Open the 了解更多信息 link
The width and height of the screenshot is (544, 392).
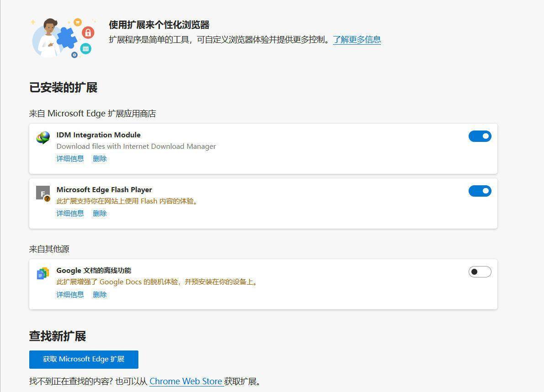(x=357, y=40)
